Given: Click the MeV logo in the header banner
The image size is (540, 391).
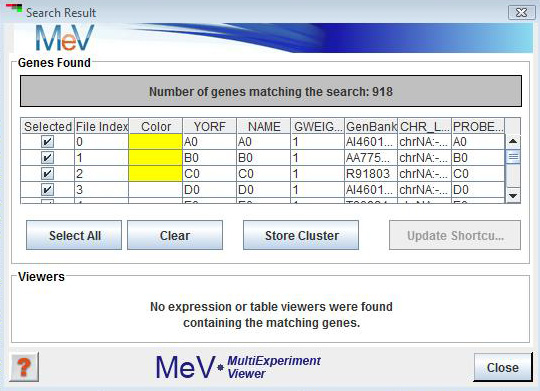Looking at the screenshot, I should 64,38.
